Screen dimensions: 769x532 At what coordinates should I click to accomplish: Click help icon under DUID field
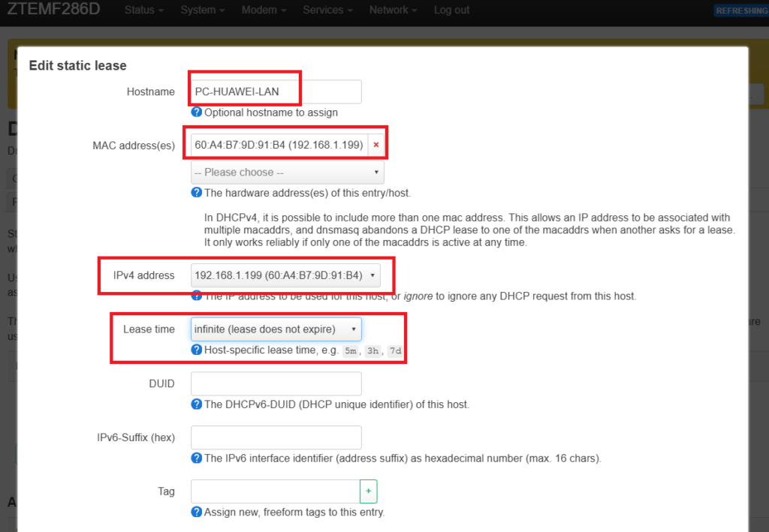197,404
